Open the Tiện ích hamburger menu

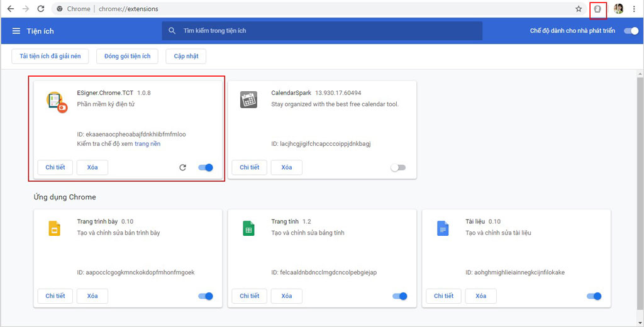(16, 31)
